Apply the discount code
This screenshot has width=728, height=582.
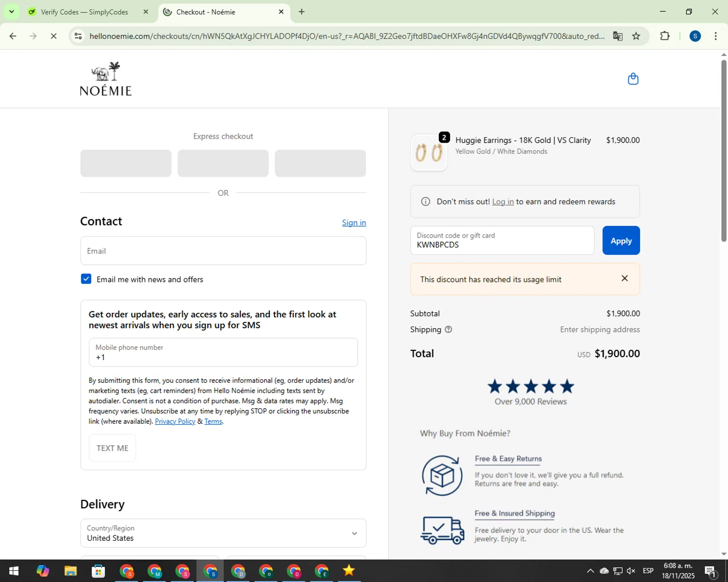pyautogui.click(x=621, y=241)
